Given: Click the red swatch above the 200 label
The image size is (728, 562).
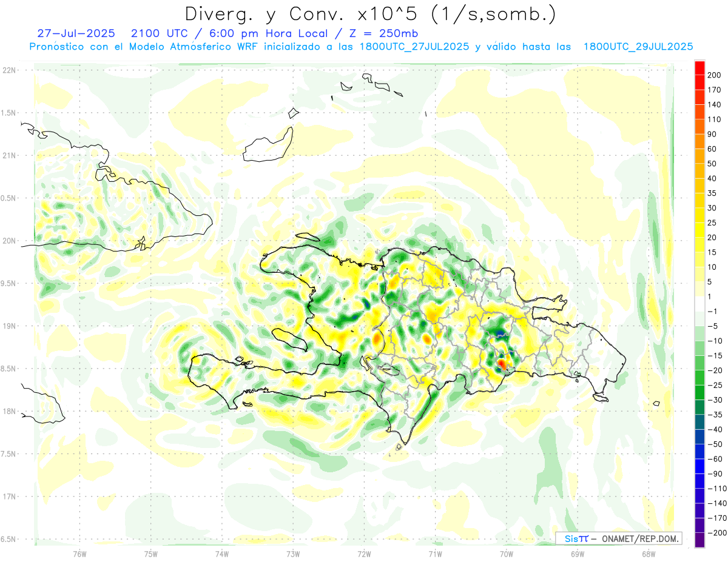Looking at the screenshot, I should 699,67.
